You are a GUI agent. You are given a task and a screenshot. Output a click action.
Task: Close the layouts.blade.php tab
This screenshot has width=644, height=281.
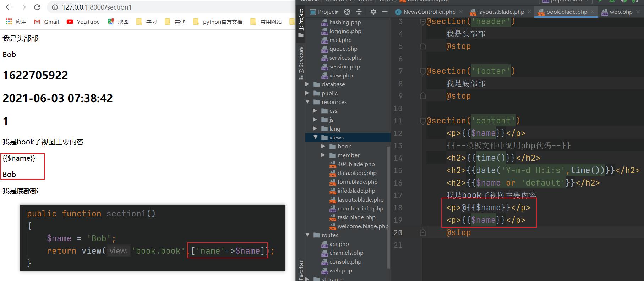529,12
